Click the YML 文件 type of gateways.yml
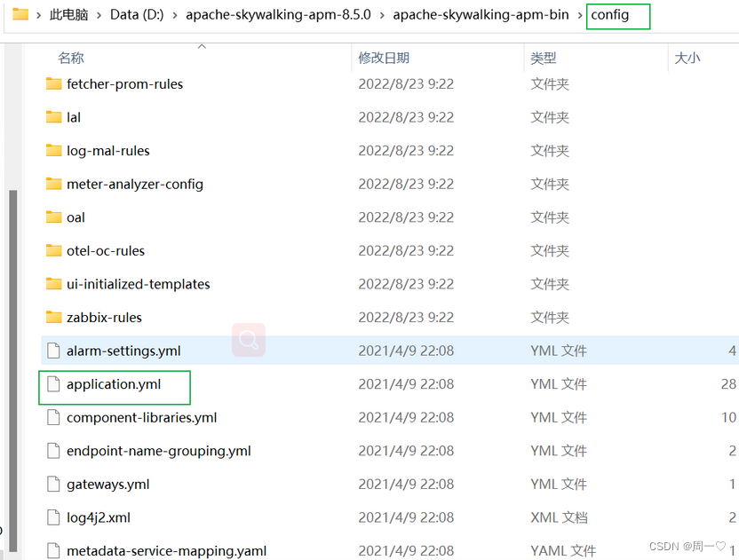The height and width of the screenshot is (560, 739). 559,485
